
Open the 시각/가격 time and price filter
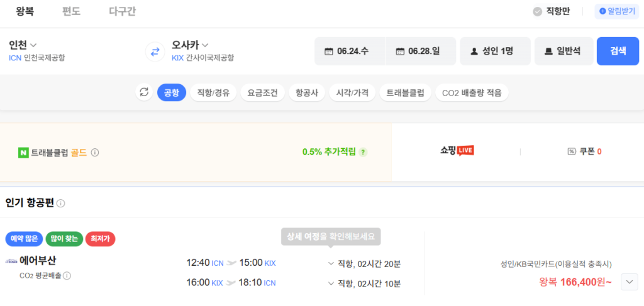[x=352, y=93]
